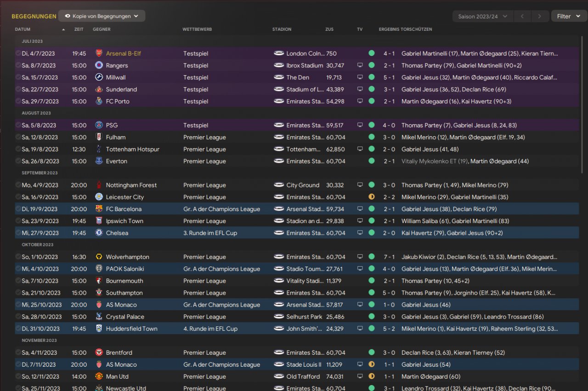Click the FC Barcelona club crest

(99, 209)
